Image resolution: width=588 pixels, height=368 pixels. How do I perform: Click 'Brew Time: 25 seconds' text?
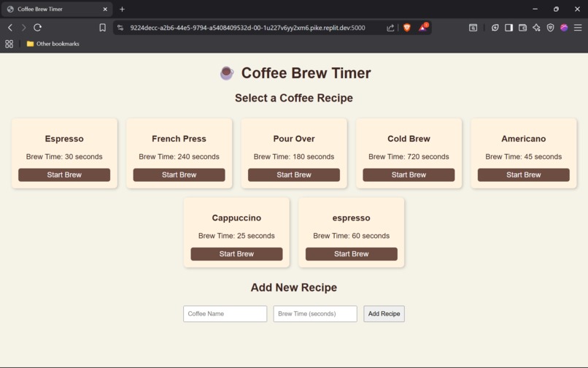coord(236,236)
